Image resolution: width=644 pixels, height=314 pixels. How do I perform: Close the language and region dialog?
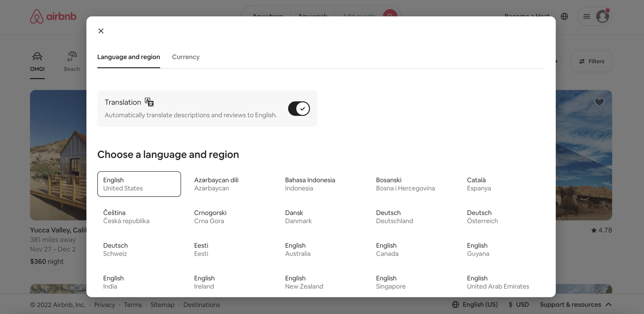(101, 31)
